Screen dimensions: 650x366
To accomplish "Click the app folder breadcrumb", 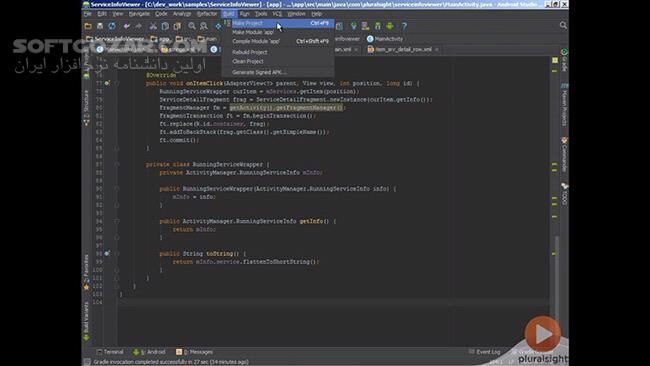I will pos(160,39).
